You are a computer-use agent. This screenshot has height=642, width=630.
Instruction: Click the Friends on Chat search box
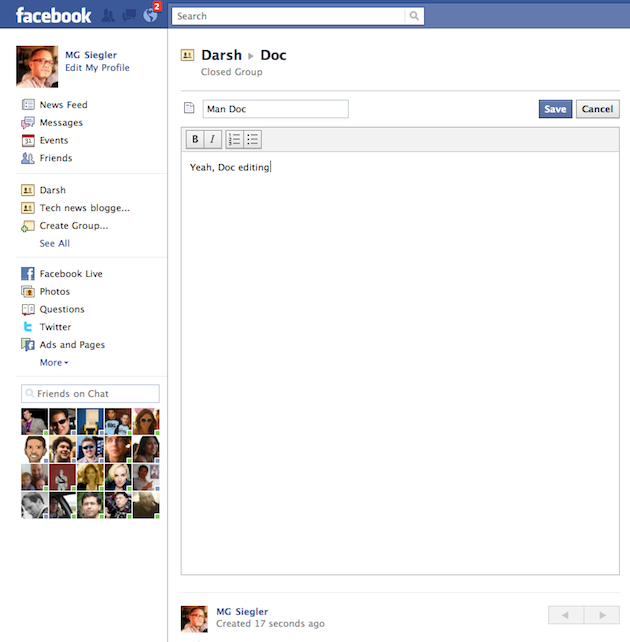pos(90,393)
